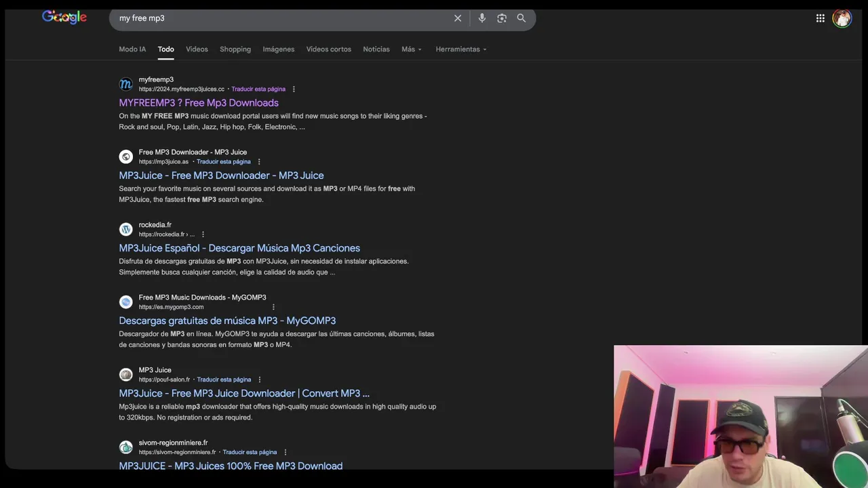Switch to Modo IA tab
Viewport: 868px width, 488px height.
(x=132, y=49)
